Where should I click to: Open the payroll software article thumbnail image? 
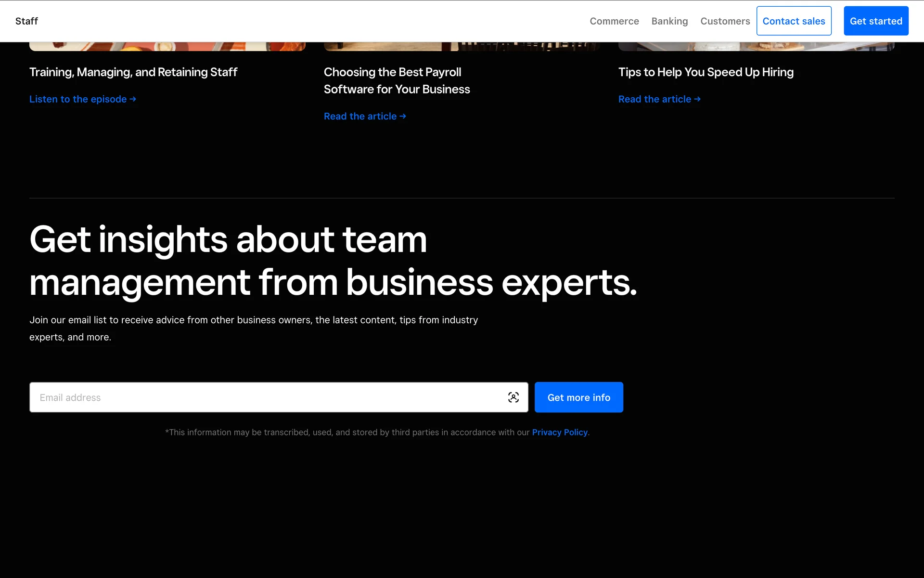click(462, 47)
